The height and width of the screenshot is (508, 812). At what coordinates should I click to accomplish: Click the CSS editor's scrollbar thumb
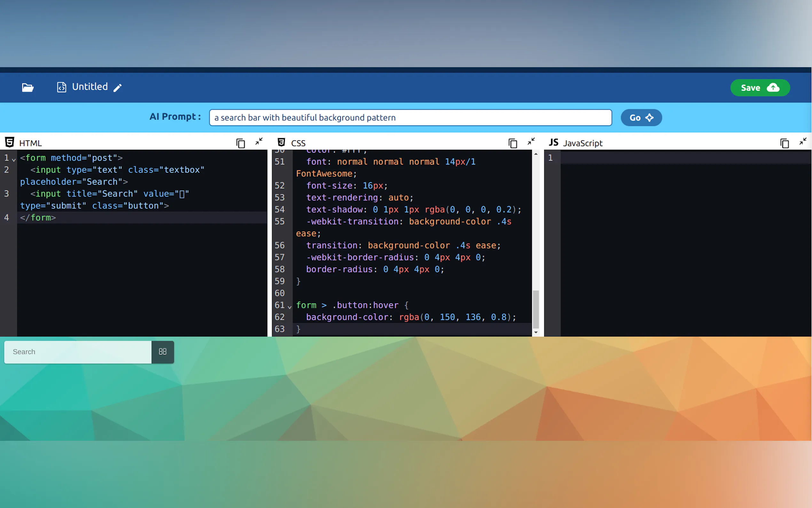[x=536, y=309]
